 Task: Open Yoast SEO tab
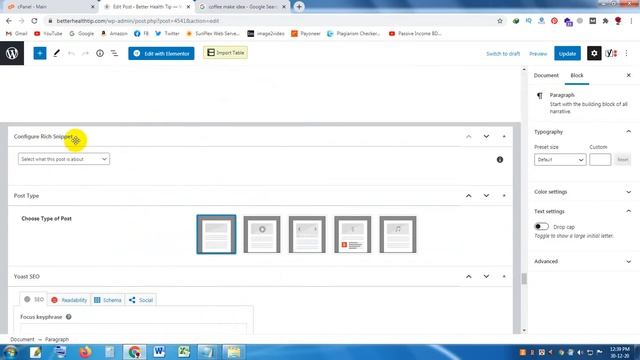33,300
